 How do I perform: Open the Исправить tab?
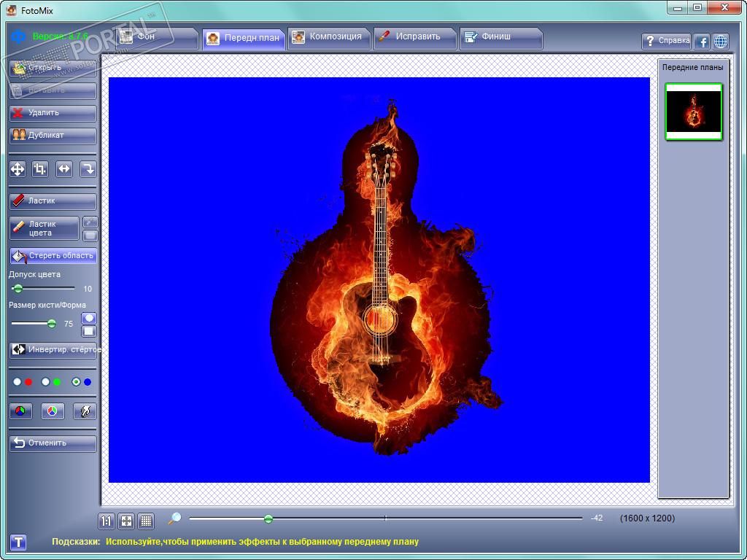click(415, 38)
